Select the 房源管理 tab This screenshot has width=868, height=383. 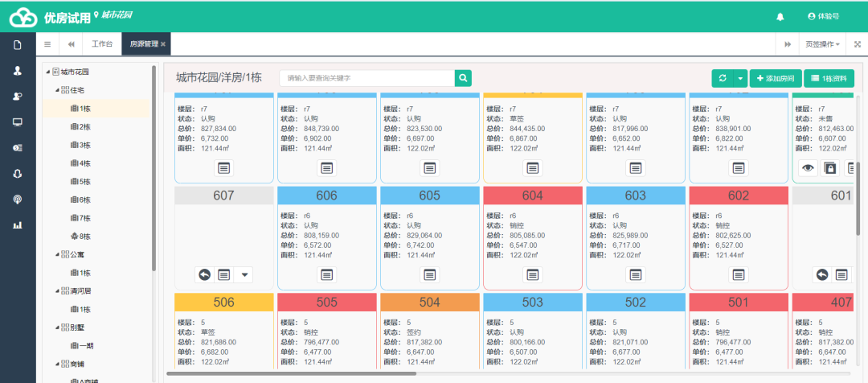tap(143, 44)
